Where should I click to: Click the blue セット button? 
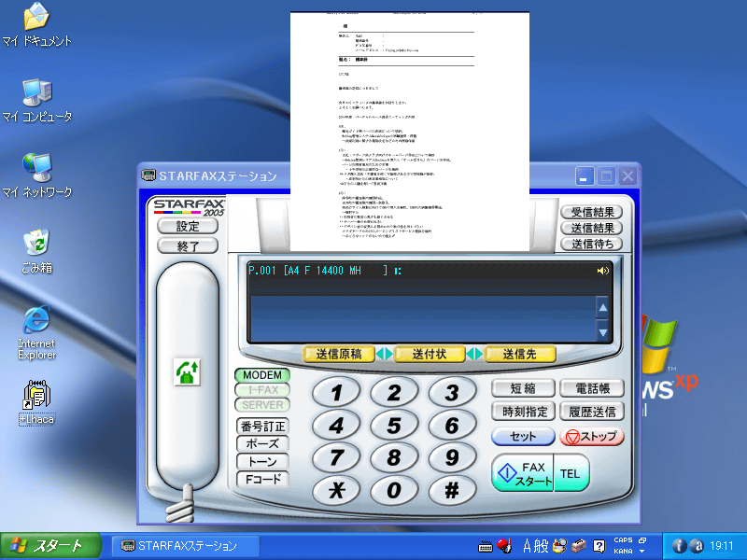point(523,436)
